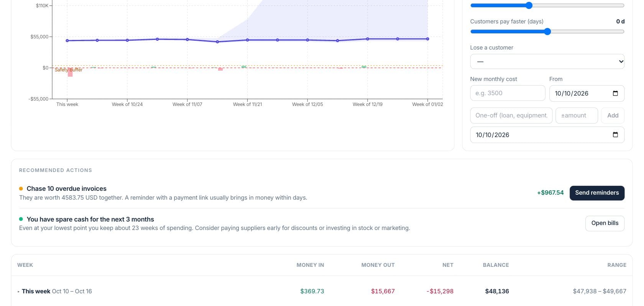Click the NET column header
This screenshot has width=644, height=306.
pos(448,265)
